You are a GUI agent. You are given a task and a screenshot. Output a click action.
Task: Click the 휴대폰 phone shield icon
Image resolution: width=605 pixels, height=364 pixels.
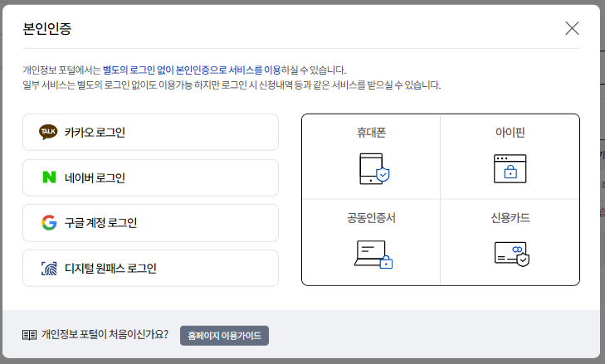pyautogui.click(x=374, y=168)
